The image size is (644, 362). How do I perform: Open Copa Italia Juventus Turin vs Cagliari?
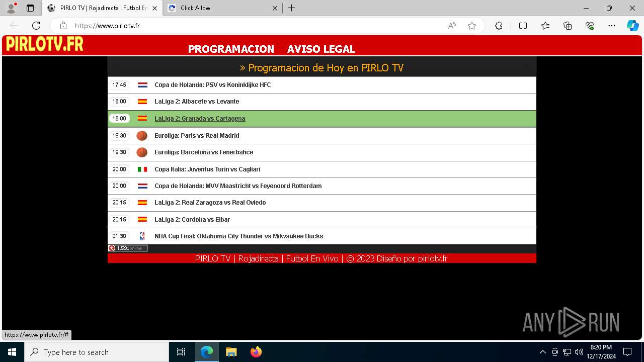pos(207,169)
